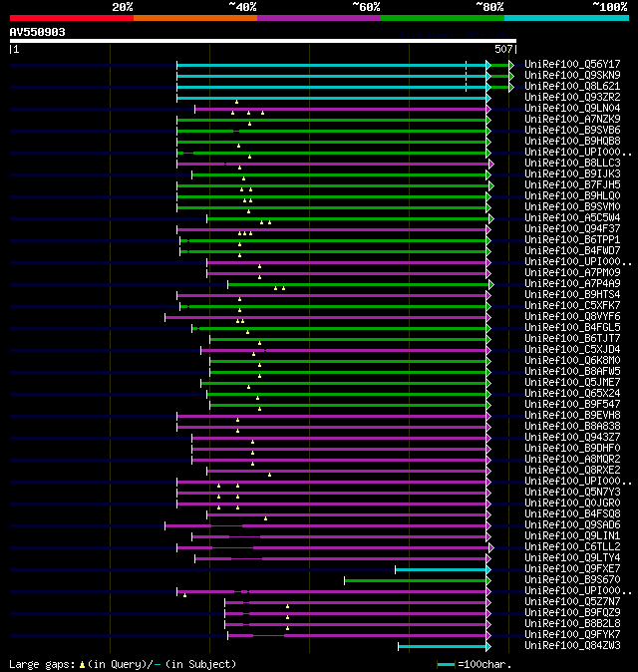Click the cyan ~100% identity legend segment

(x=566, y=18)
